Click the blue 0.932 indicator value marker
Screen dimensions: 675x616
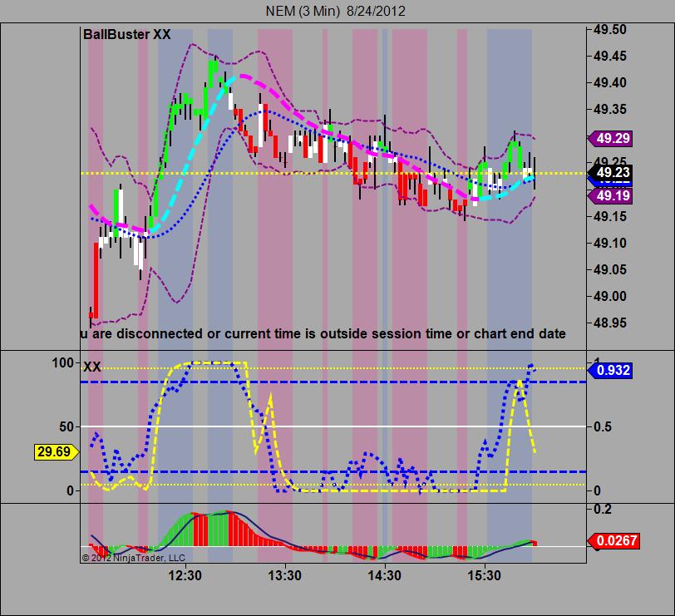[x=610, y=370]
